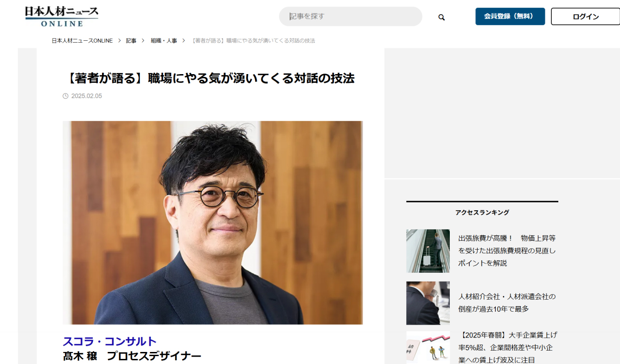This screenshot has height=364, width=620.
Task: Click the chevron after 日本人材ニュースONLINE breadcrumb
Action: click(120, 41)
